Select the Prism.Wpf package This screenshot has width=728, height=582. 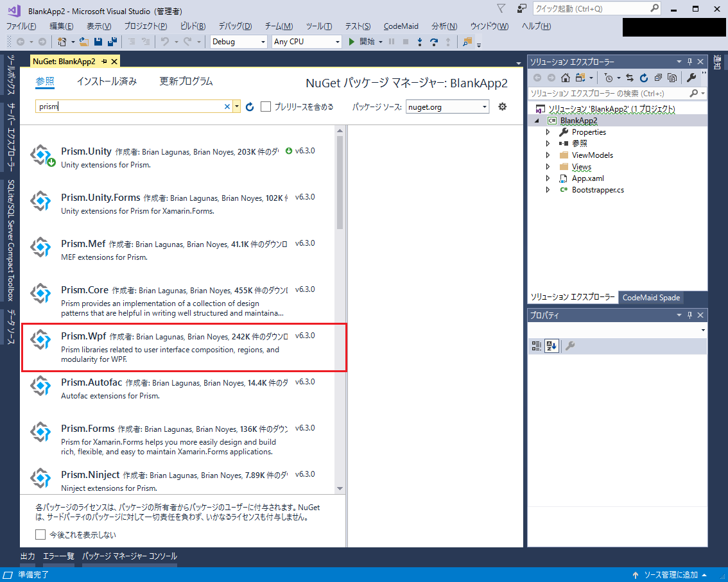coord(184,348)
